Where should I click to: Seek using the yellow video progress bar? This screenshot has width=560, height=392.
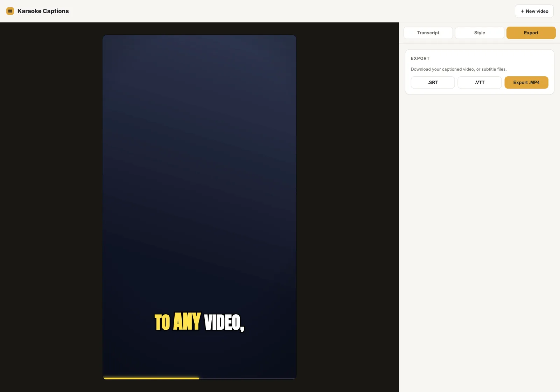pyautogui.click(x=199, y=378)
